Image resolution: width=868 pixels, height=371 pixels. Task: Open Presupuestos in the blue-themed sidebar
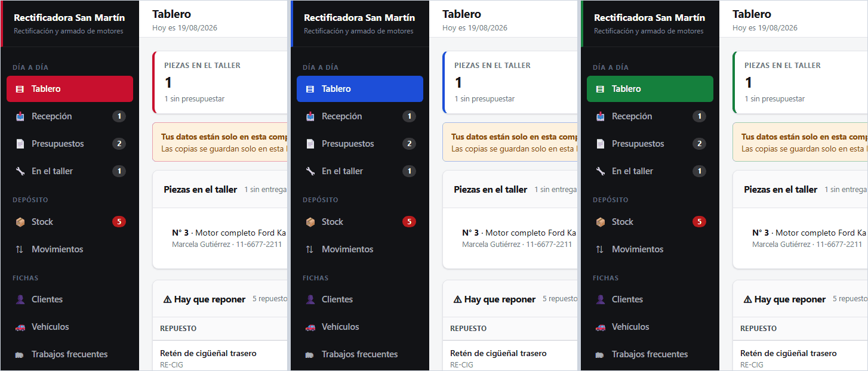(360, 144)
